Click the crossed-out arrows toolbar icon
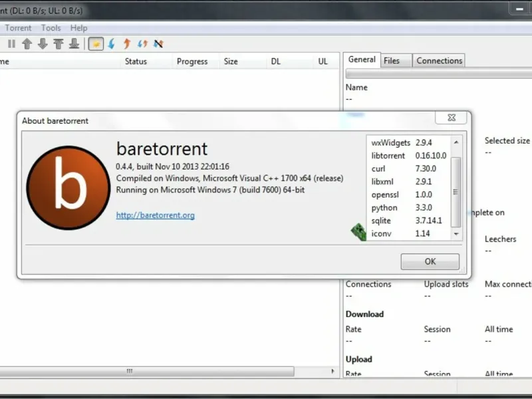 pos(158,44)
